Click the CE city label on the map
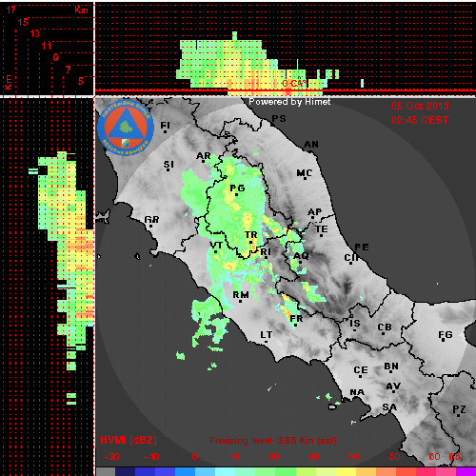 (361, 370)
